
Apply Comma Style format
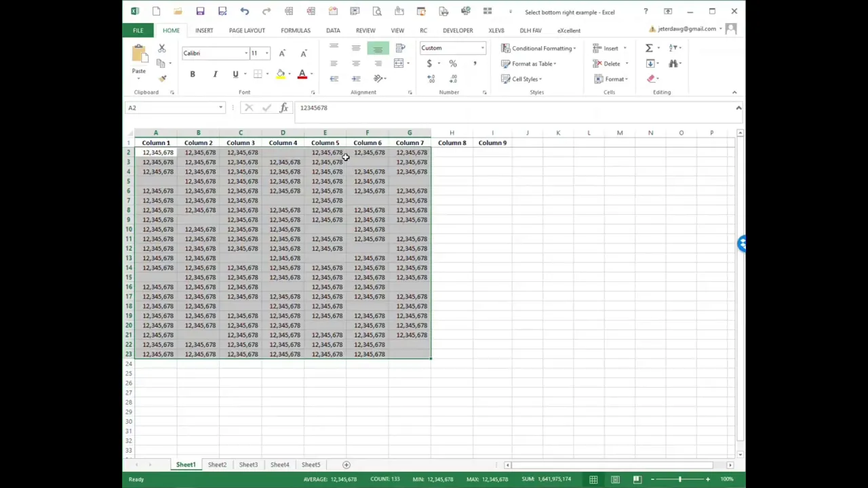click(x=475, y=64)
